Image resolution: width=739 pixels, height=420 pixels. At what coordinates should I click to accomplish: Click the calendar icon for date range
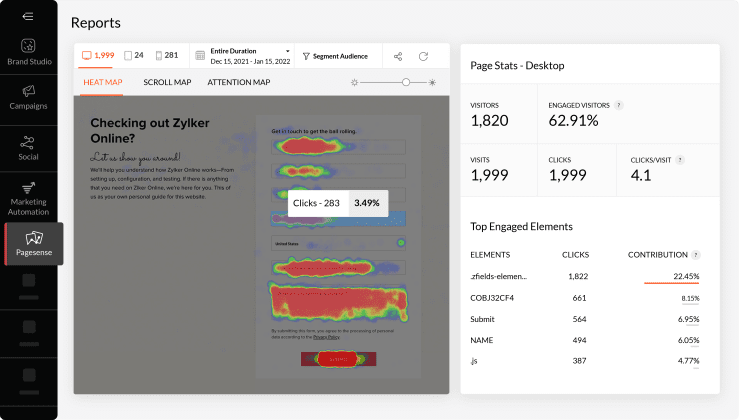coord(200,56)
